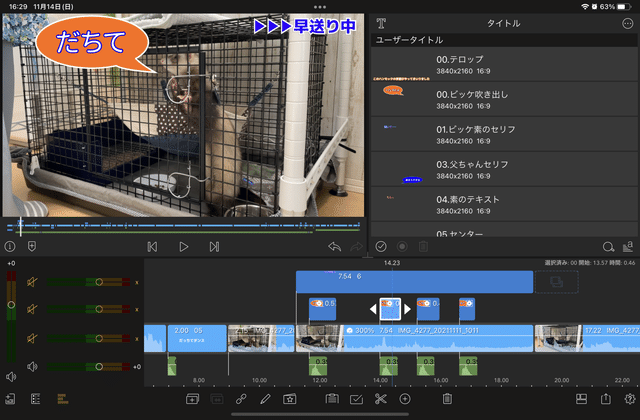Screen dimensions: 640x420
Task: Tap the checkmark circle in title library
Action: (381, 246)
